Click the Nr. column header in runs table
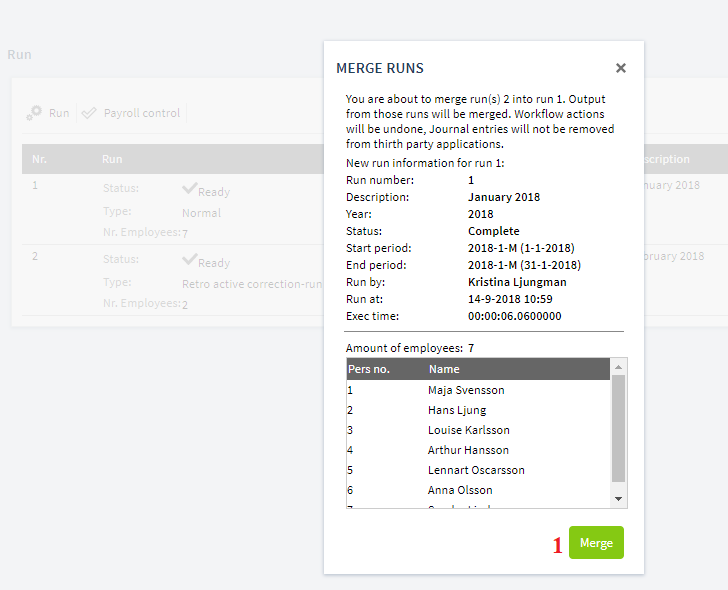Screen dimensions: 728x590 click(39, 159)
